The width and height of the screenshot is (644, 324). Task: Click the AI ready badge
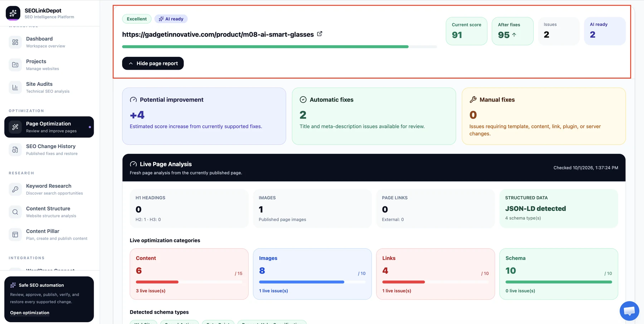click(x=171, y=19)
